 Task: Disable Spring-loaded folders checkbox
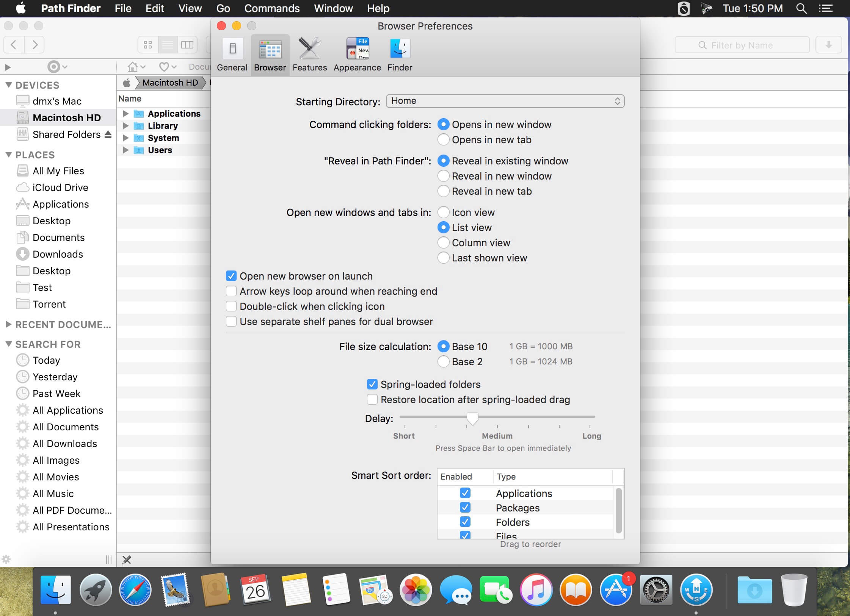[x=372, y=385]
